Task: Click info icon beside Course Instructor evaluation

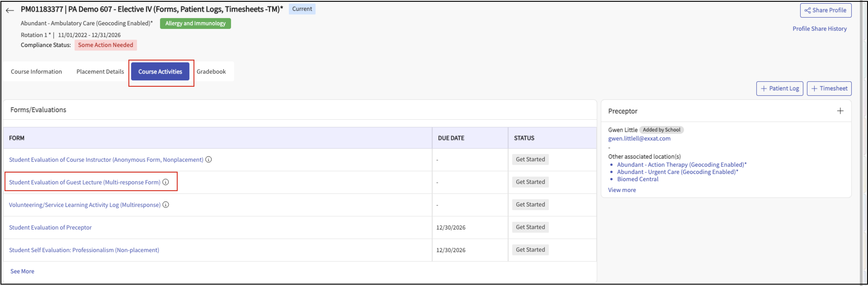Action: click(x=209, y=159)
